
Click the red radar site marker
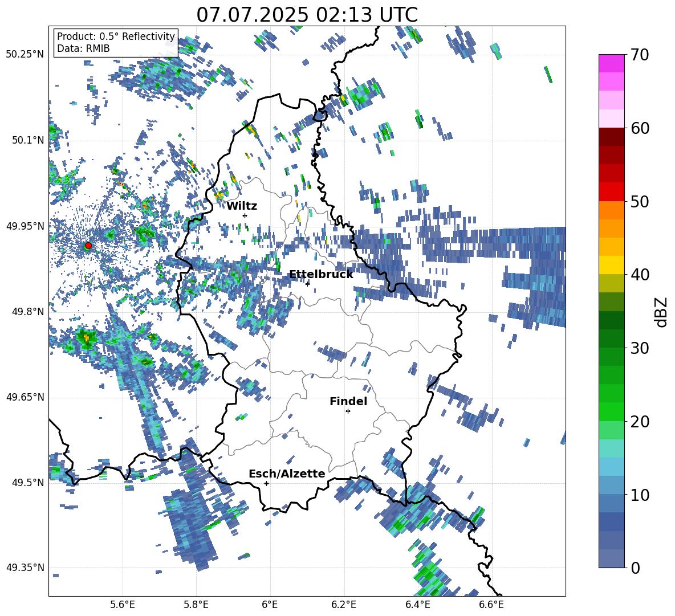[88, 245]
